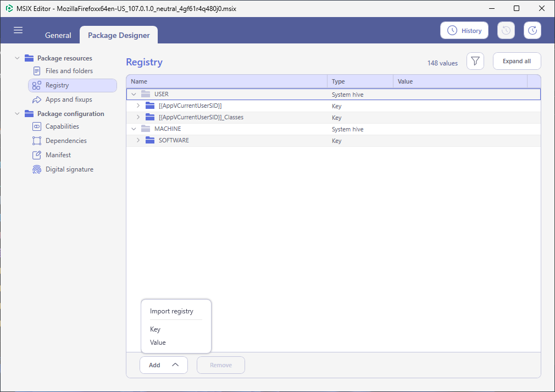Viewport: 555px width, 392px height.
Task: Open the Manifest page
Action: tap(58, 154)
